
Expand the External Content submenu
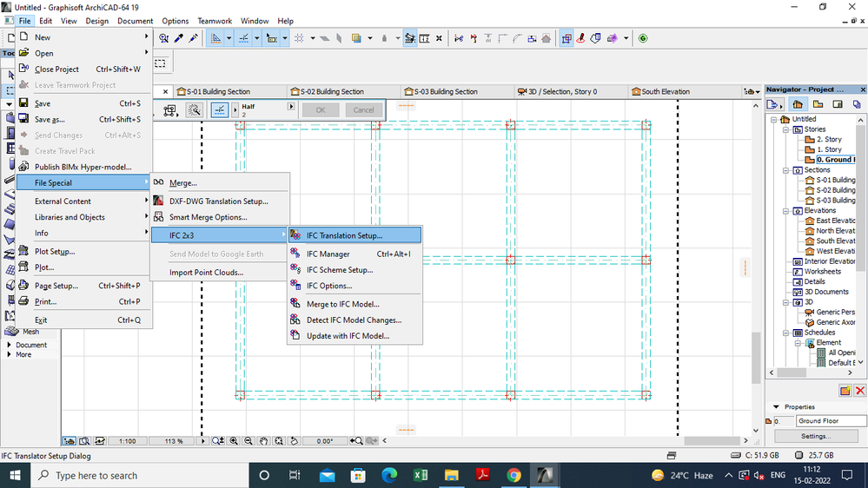[x=84, y=201]
